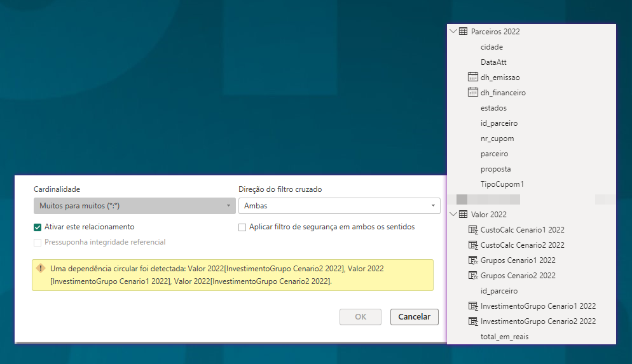Select the cidade field

(491, 47)
